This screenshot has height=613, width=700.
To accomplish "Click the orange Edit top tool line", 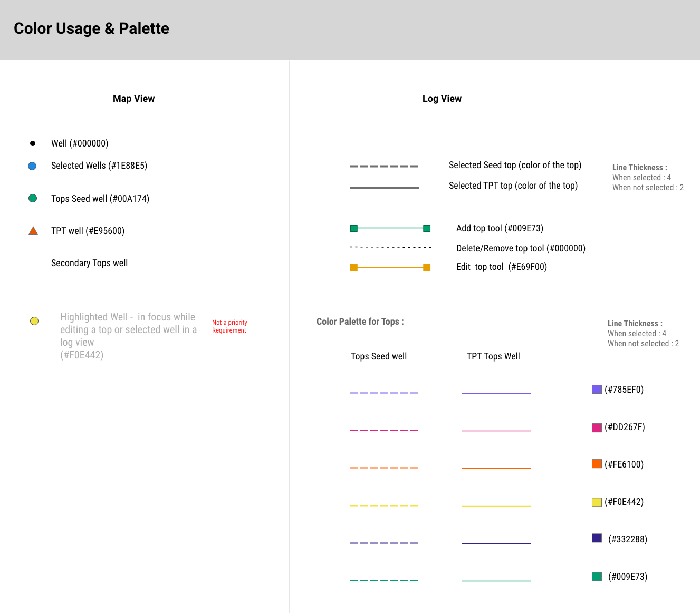I will (390, 268).
